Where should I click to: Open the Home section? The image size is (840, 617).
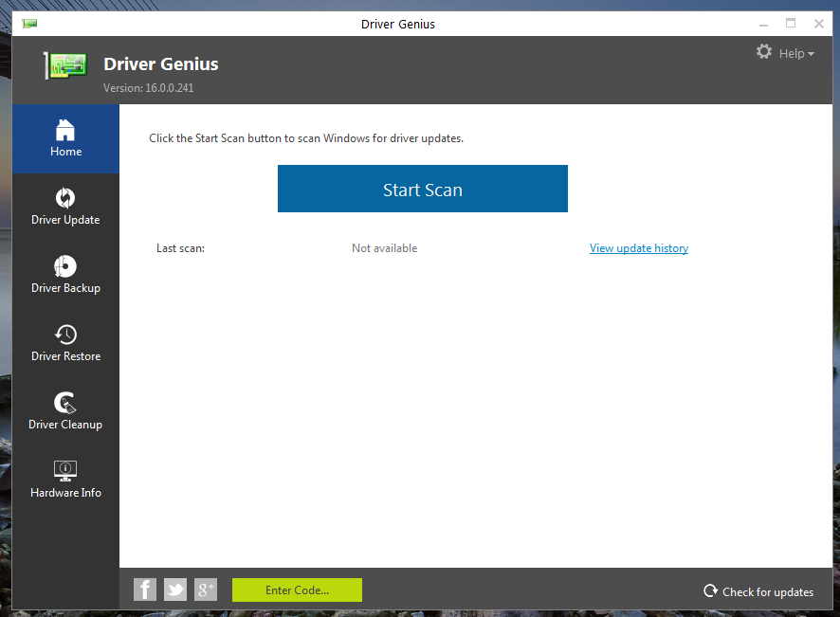[x=65, y=138]
